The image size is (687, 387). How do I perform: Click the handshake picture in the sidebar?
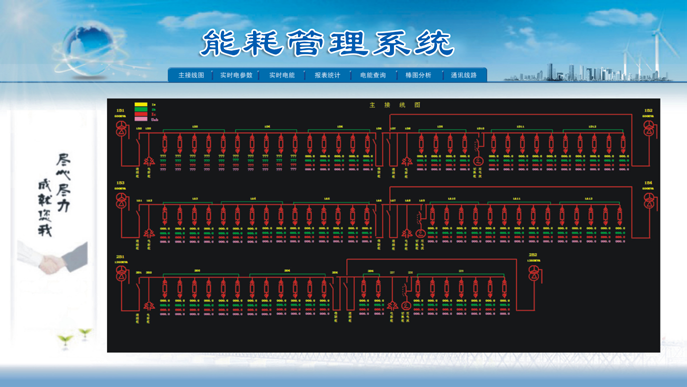53,258
